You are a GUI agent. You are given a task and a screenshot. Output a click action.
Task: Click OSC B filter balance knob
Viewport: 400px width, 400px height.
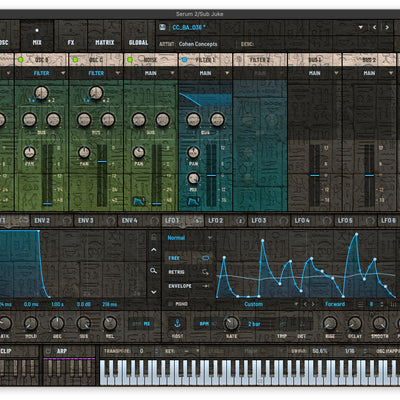[x=41, y=93]
